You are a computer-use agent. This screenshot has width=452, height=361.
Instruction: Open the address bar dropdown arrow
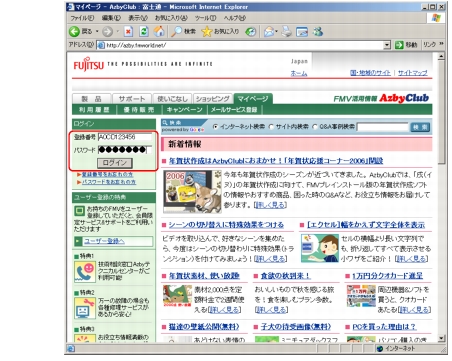click(x=387, y=45)
